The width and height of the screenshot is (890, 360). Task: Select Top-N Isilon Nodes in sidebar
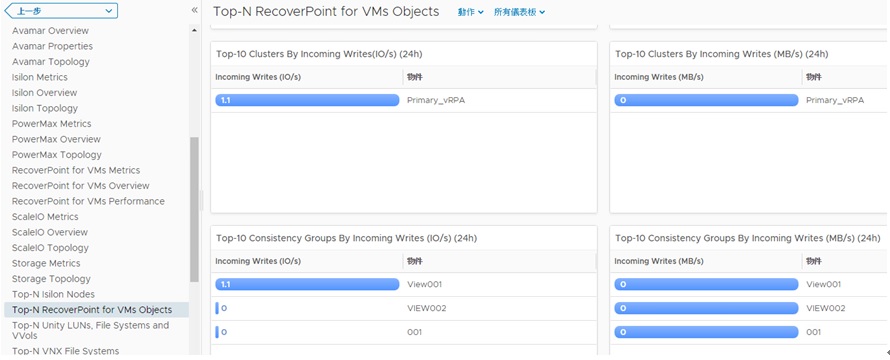[x=53, y=294]
